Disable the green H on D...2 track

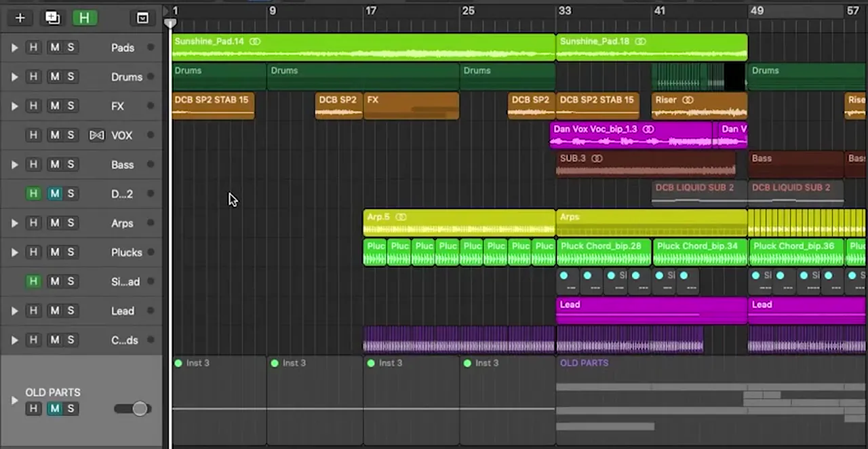pyautogui.click(x=33, y=193)
